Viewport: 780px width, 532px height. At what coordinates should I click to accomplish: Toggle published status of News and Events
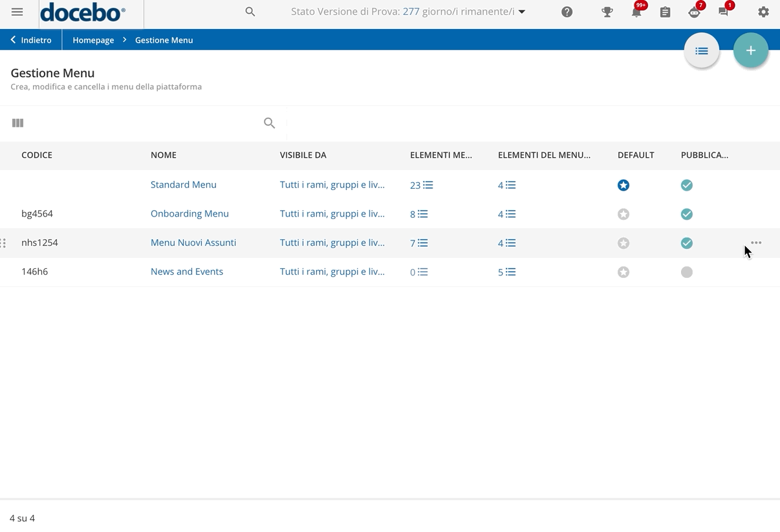[687, 272]
